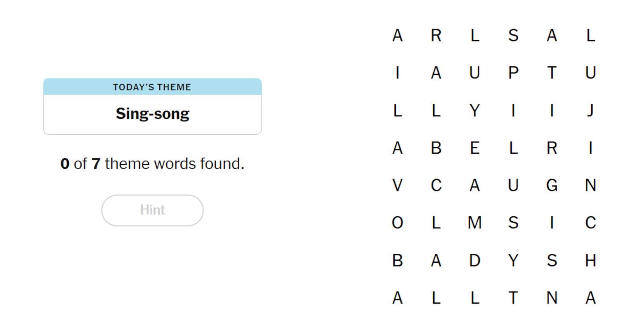Click the Sing-song theme title
Image resolution: width=644 pixels, height=322 pixels.
(x=152, y=114)
